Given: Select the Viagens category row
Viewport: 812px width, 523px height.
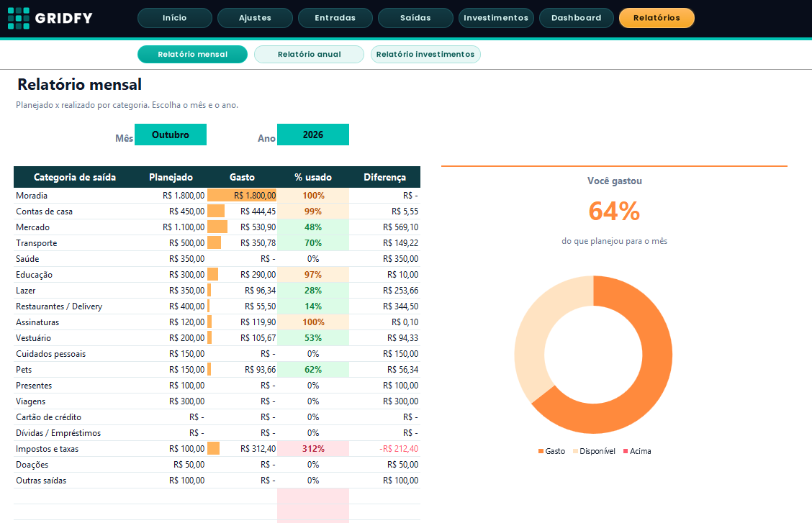Looking at the screenshot, I should (217, 401).
